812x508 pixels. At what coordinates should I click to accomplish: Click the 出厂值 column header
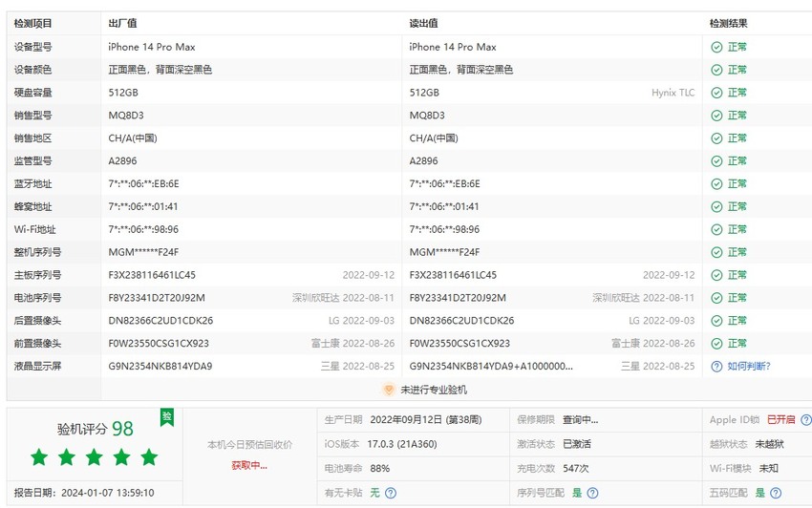point(122,23)
